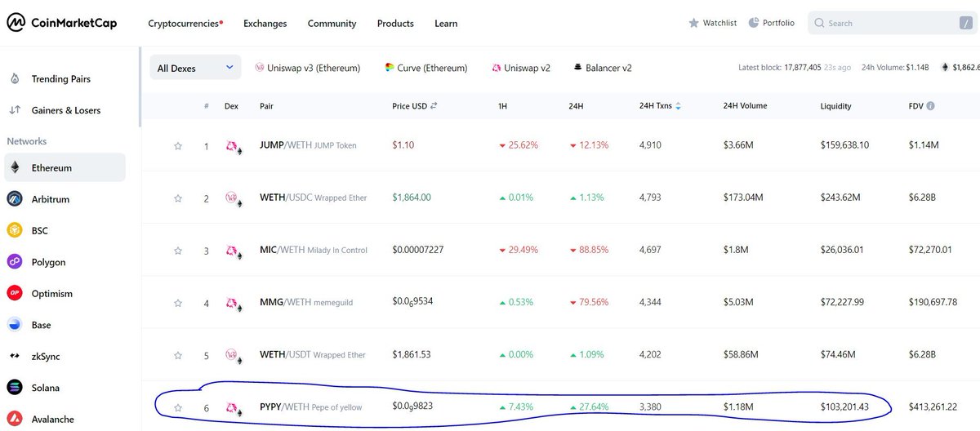Click the Dex icon in the PYPY/WETH row
Viewport: 980px width, 431px height.
(234, 408)
